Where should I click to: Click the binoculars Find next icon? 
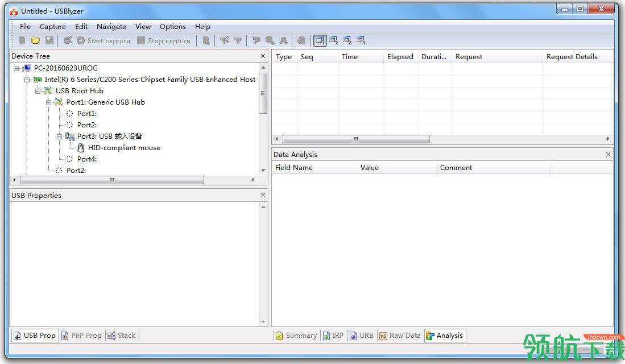click(x=283, y=40)
